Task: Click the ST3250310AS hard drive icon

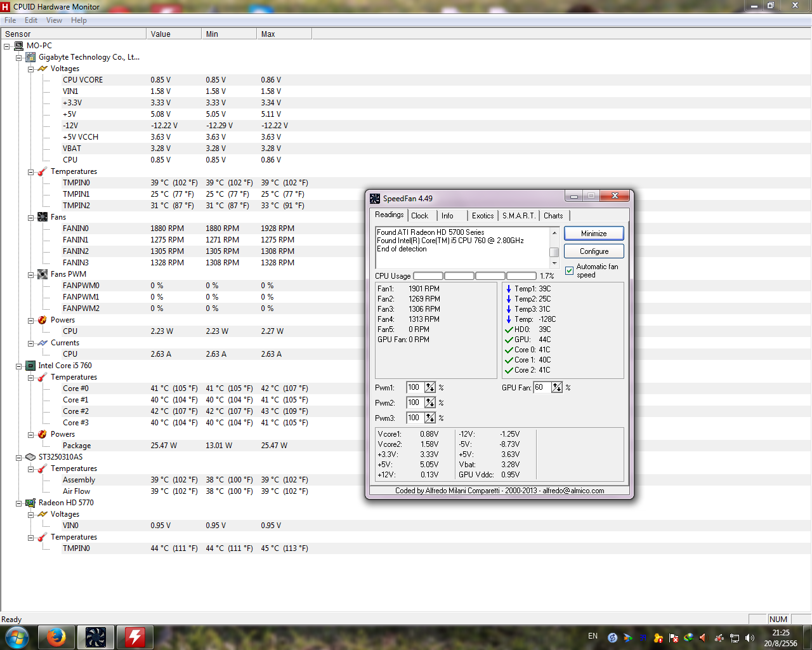Action: [x=30, y=457]
